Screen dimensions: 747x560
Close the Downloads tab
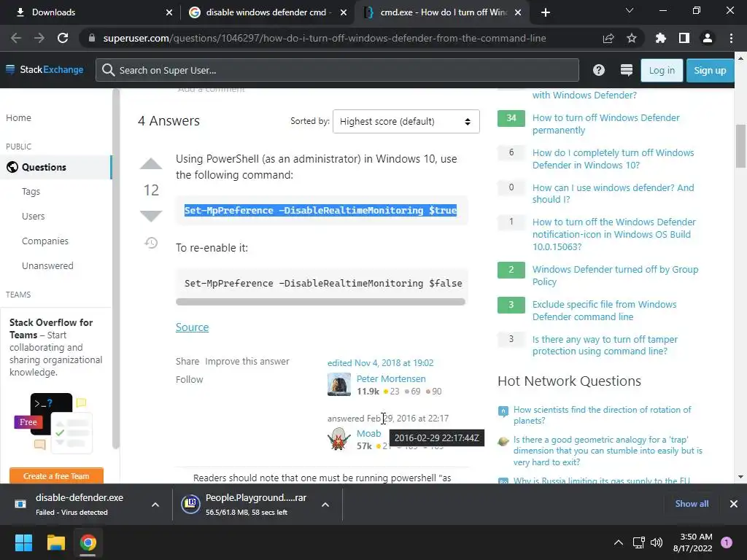tap(169, 12)
